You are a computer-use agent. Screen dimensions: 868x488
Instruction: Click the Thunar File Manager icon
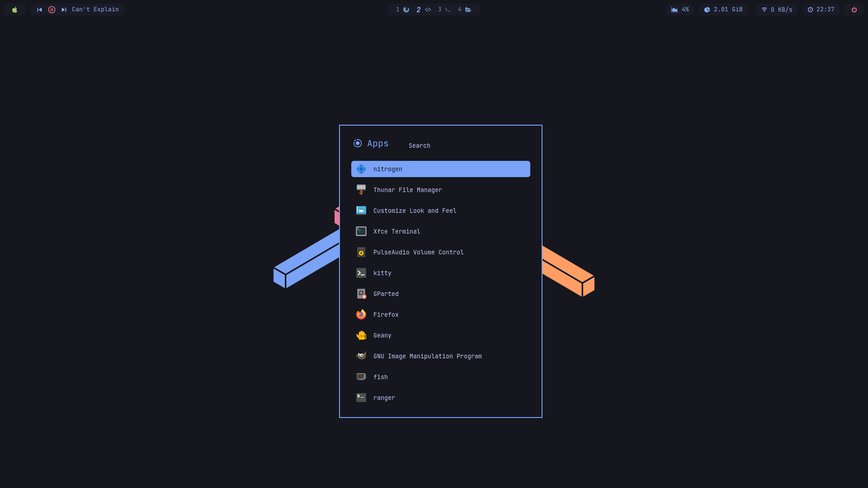[361, 189]
